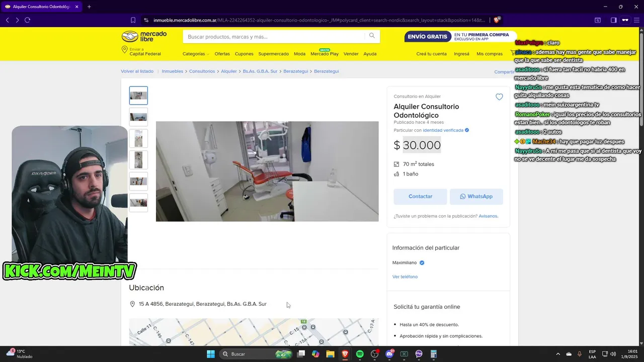The height and width of the screenshot is (362, 644).
Task: Click Ver teléfono link
Action: 405,277
